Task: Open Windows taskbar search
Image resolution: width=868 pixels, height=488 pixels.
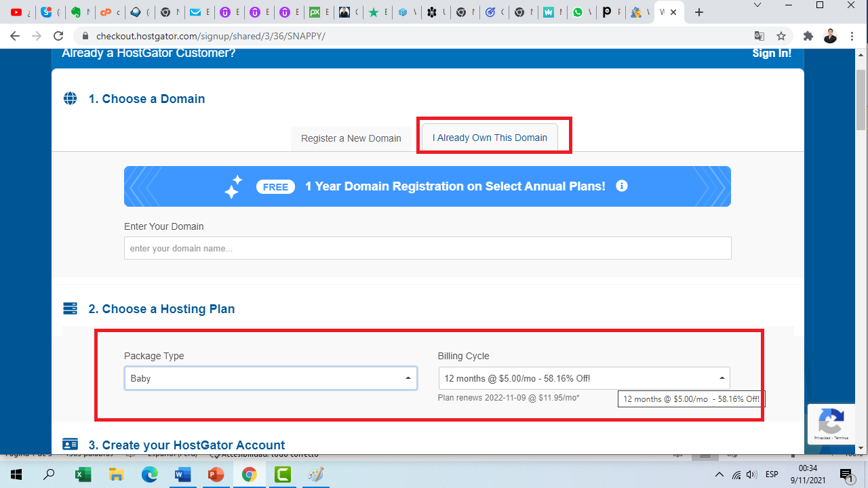Action: click(x=49, y=474)
